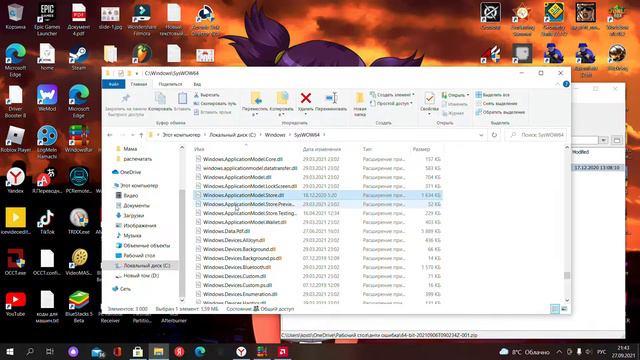Switch to details view layout
Image resolution: width=640 pixels, height=360 pixels.
(x=555, y=309)
